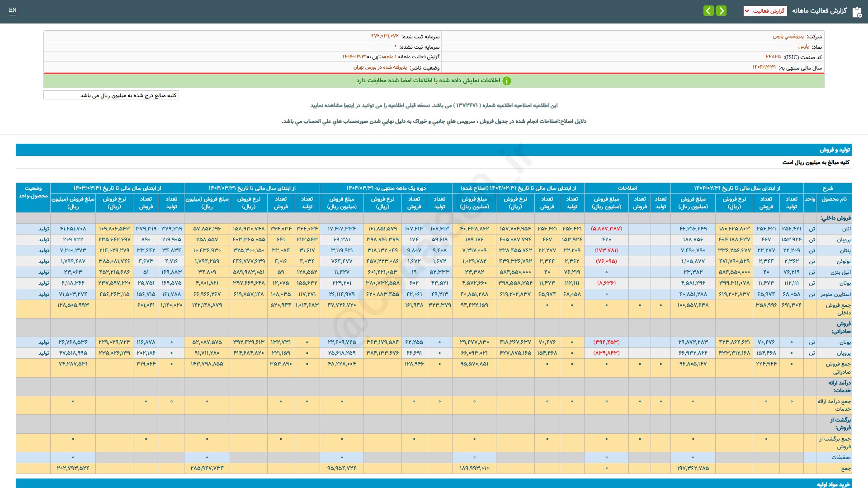Screen dimensions: 868x488
Task: Select the اتان product row name
Action: point(846,229)
